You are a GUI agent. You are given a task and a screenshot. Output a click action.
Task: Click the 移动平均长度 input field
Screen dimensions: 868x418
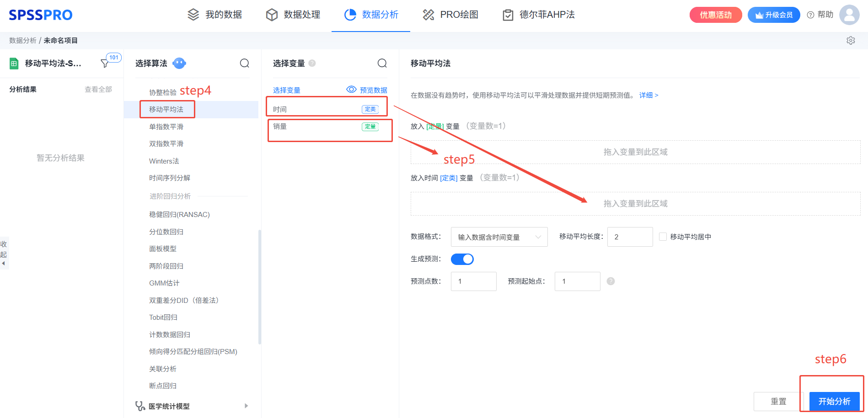pyautogui.click(x=630, y=237)
